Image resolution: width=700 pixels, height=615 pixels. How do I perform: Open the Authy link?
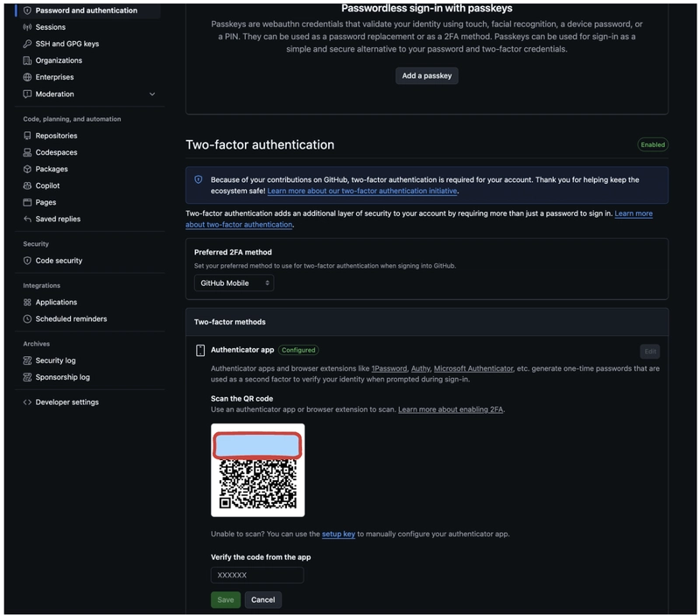click(x=421, y=368)
